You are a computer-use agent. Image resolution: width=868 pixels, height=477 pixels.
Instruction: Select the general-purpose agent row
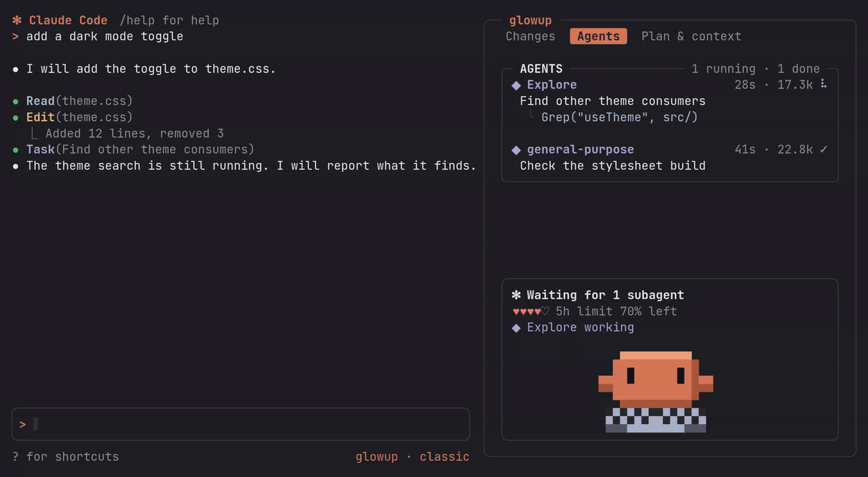point(670,150)
